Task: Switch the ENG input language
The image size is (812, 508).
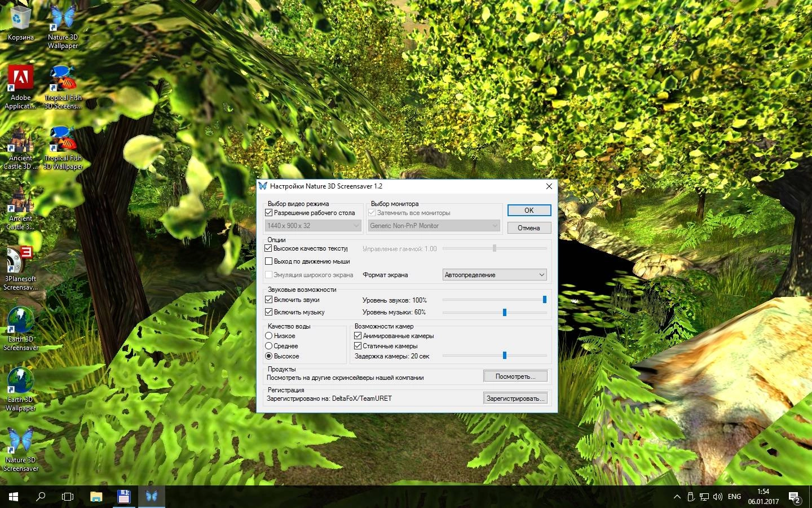Action: tap(734, 497)
